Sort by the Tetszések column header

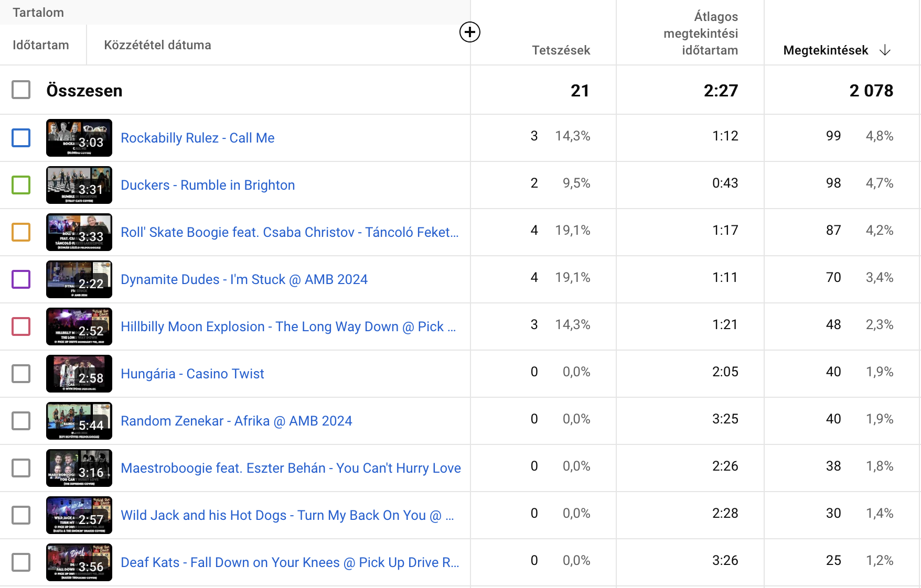pos(561,50)
